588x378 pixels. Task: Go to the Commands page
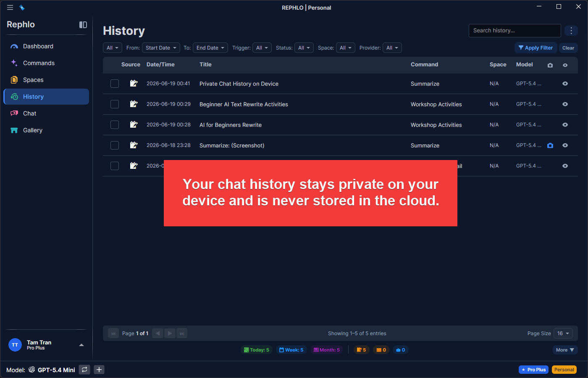46,63
